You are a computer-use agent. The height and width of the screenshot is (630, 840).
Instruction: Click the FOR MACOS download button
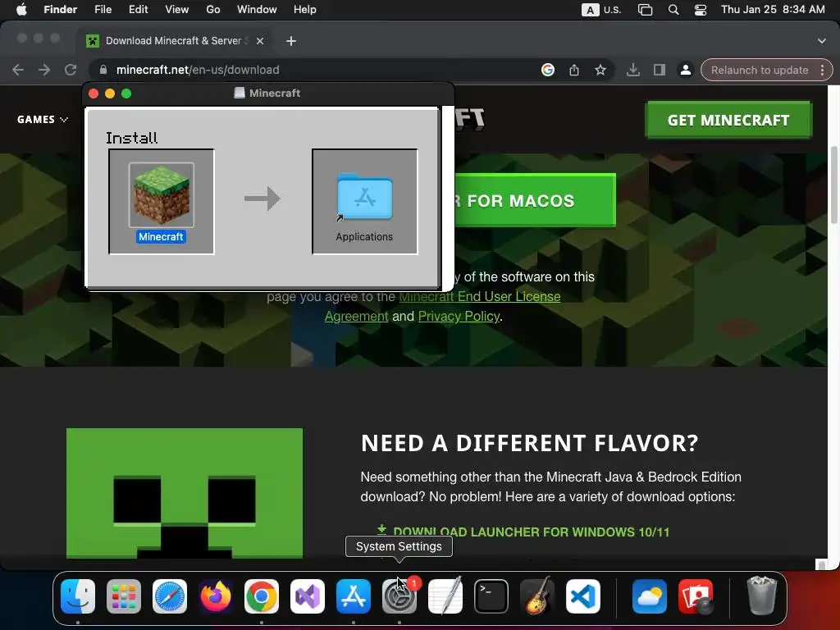tap(535, 200)
